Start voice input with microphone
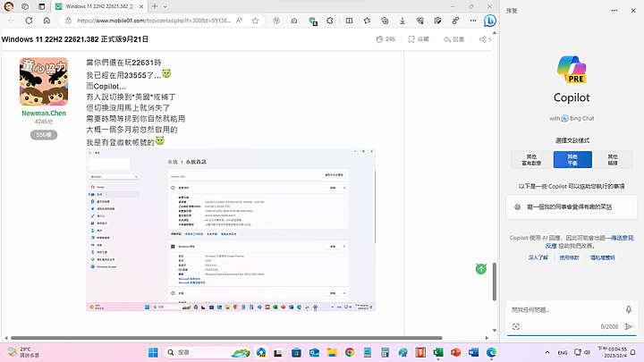This screenshot has height=362, width=644. click(x=629, y=309)
